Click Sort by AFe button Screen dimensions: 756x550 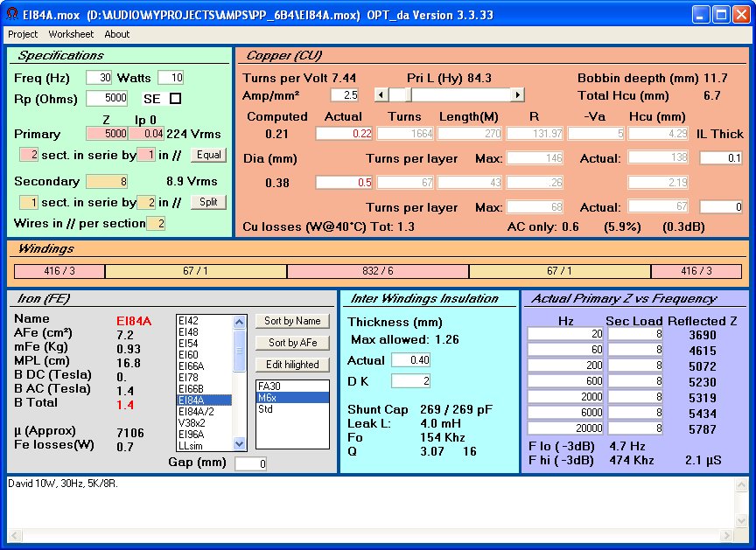click(292, 343)
